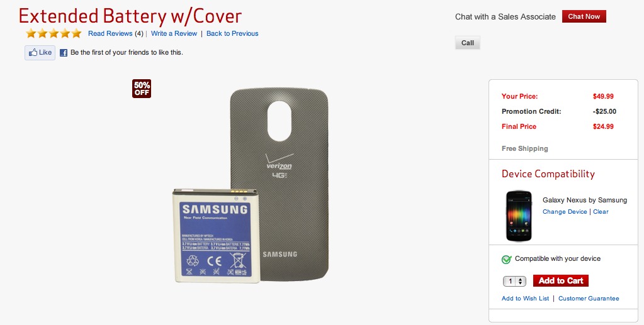644x325 pixels.
Task: Open the quantity dropdown selector
Action: (514, 281)
